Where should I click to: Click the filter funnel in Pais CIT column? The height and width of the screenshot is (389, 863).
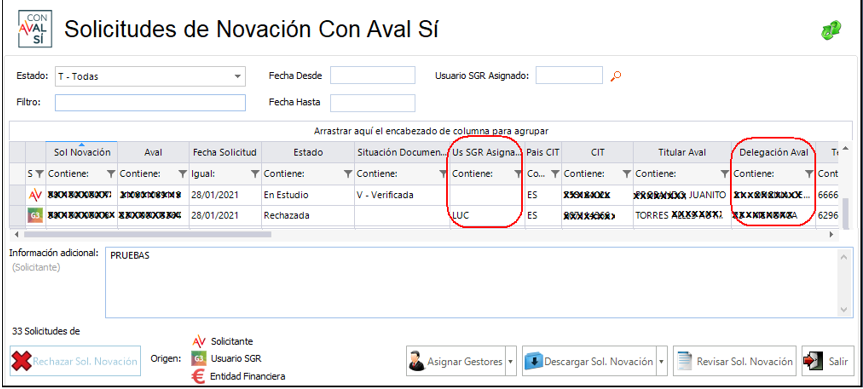pos(555,174)
